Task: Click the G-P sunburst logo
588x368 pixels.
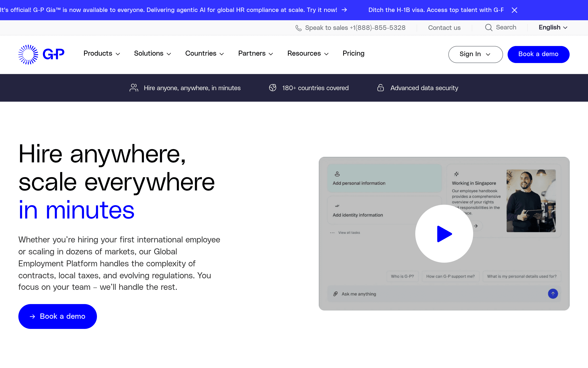Action: tap(42, 54)
